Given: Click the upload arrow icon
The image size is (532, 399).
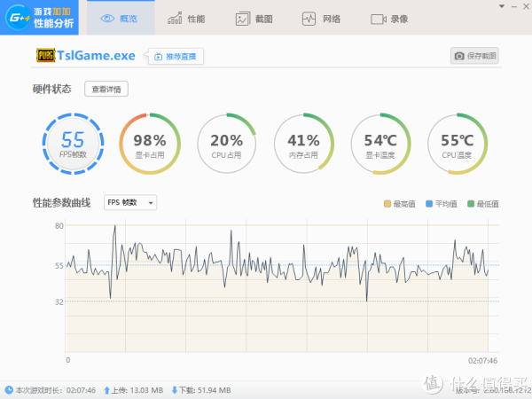Looking at the screenshot, I should pos(107,390).
